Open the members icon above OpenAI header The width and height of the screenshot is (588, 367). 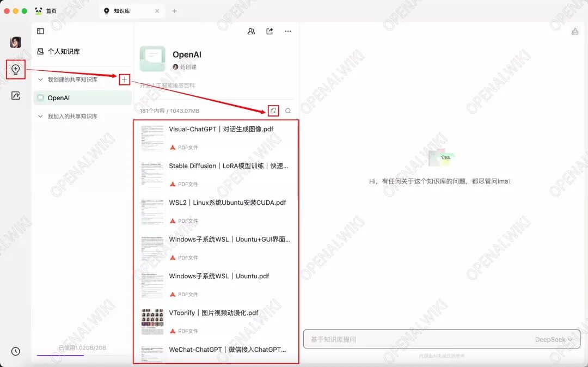[251, 31]
